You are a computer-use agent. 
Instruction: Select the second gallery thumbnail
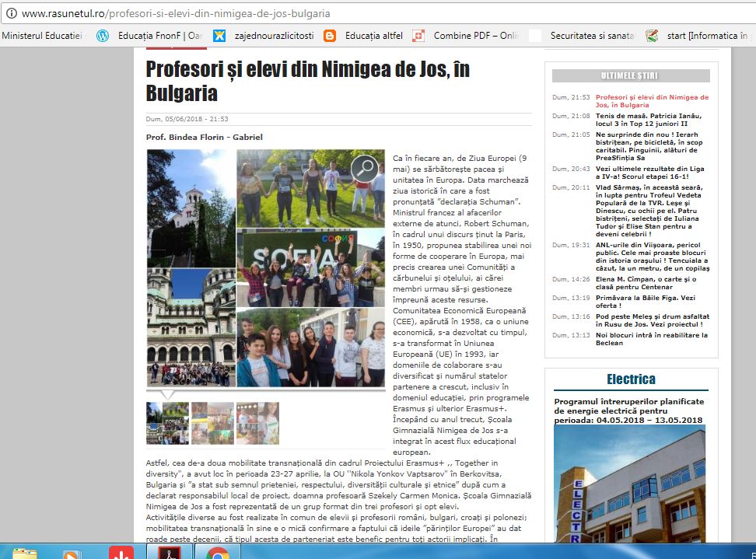tap(212, 423)
